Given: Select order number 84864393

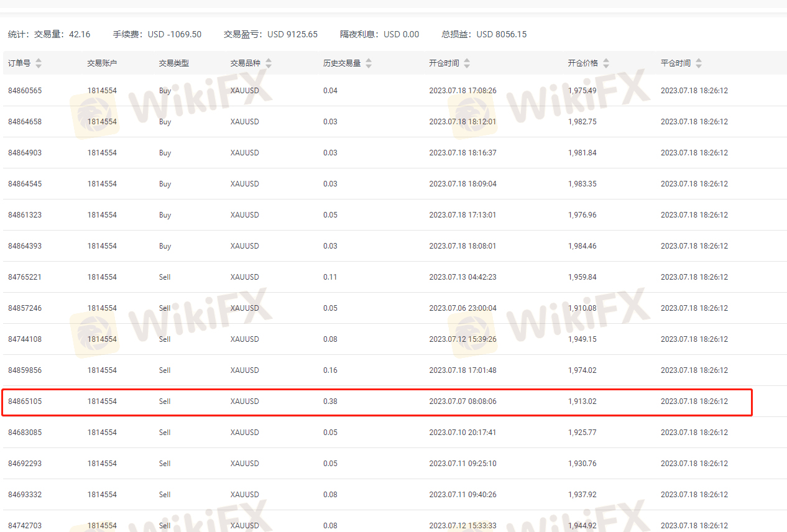Looking at the screenshot, I should [x=25, y=246].
